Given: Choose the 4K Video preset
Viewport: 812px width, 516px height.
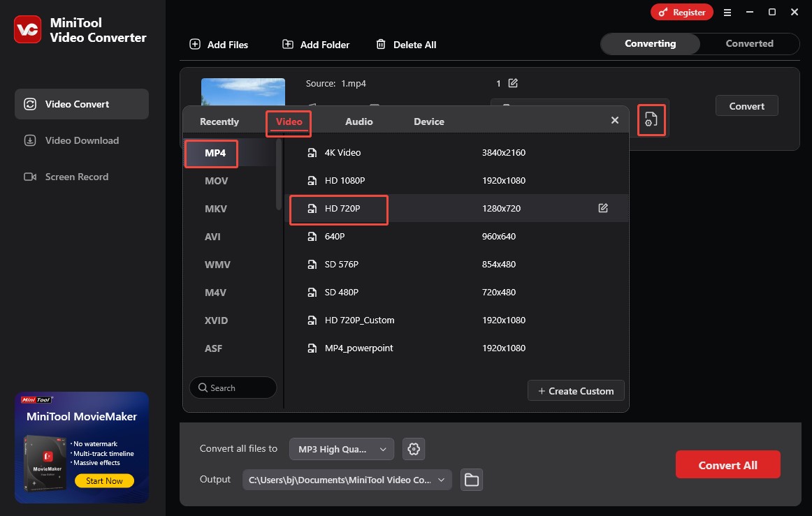Looking at the screenshot, I should pyautogui.click(x=457, y=153).
